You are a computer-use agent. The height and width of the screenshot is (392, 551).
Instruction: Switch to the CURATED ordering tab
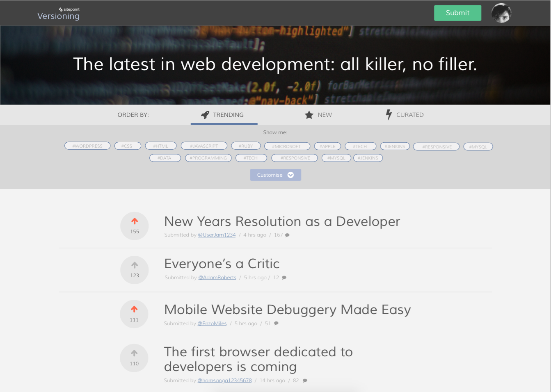(405, 115)
